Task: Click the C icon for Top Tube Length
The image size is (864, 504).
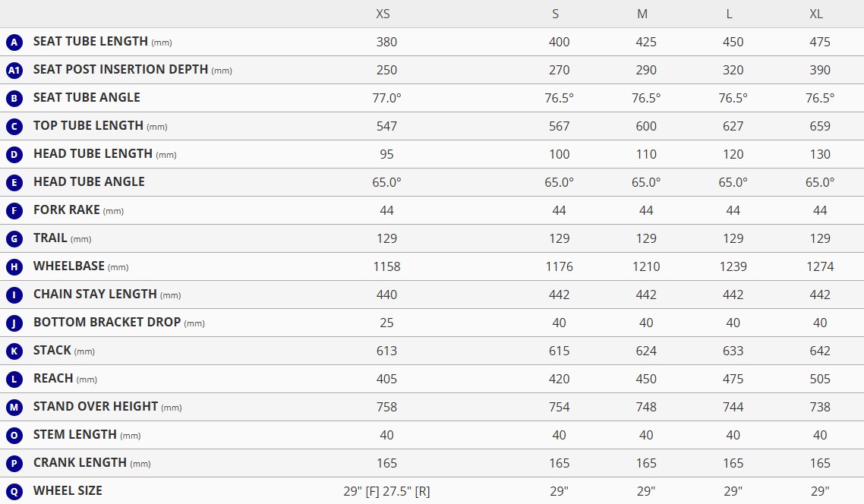Action: 14,127
